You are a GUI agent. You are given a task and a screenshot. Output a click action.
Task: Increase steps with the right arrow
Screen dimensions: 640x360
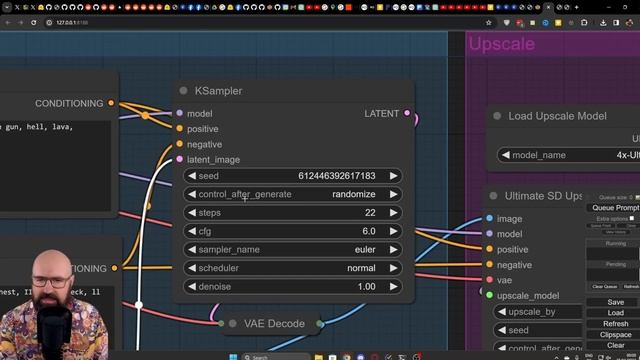click(x=393, y=213)
